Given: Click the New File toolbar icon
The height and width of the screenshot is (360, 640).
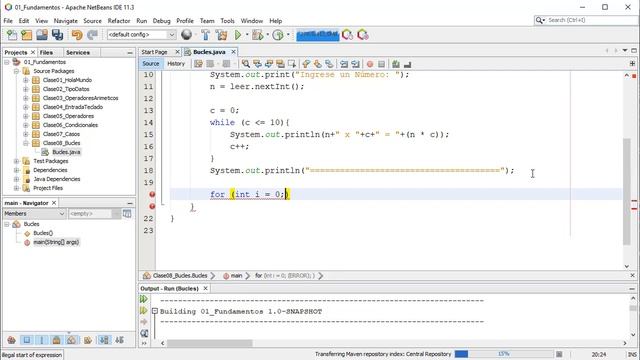Looking at the screenshot, I should click(12, 35).
